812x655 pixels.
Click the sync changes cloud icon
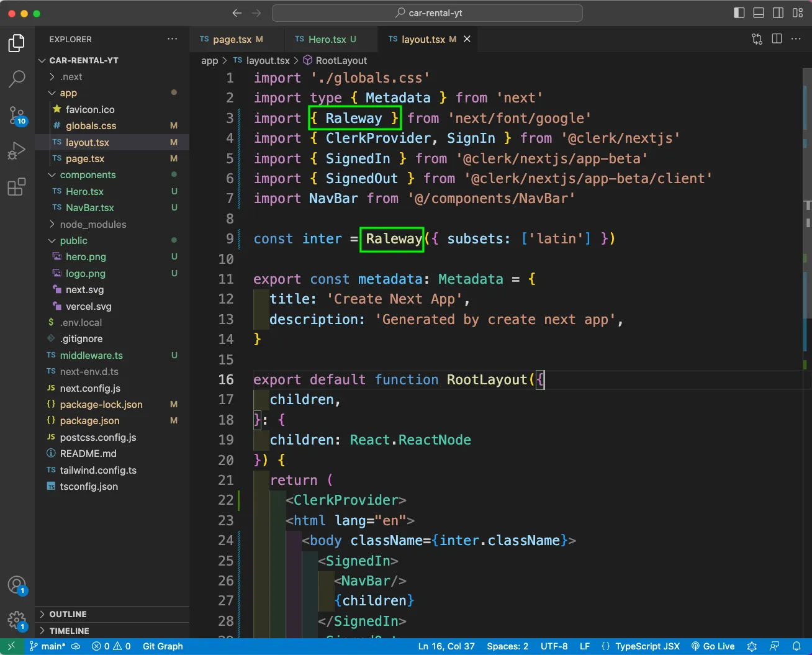[x=76, y=646]
